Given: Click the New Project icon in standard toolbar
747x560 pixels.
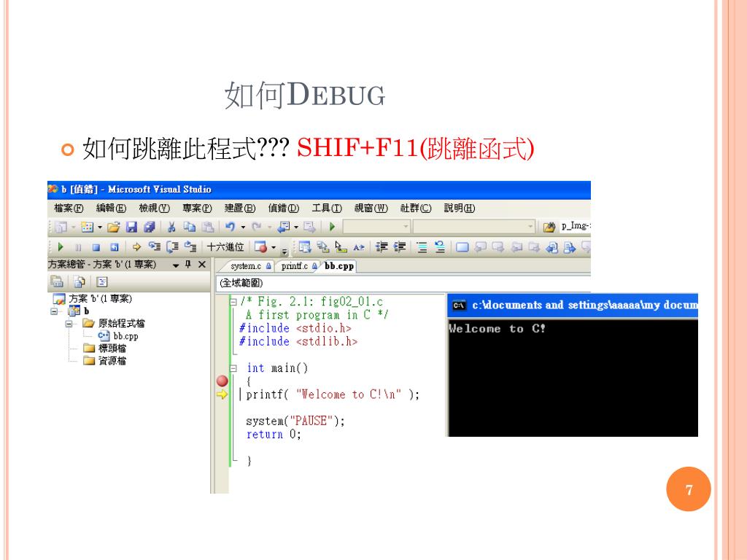Looking at the screenshot, I should (x=61, y=227).
